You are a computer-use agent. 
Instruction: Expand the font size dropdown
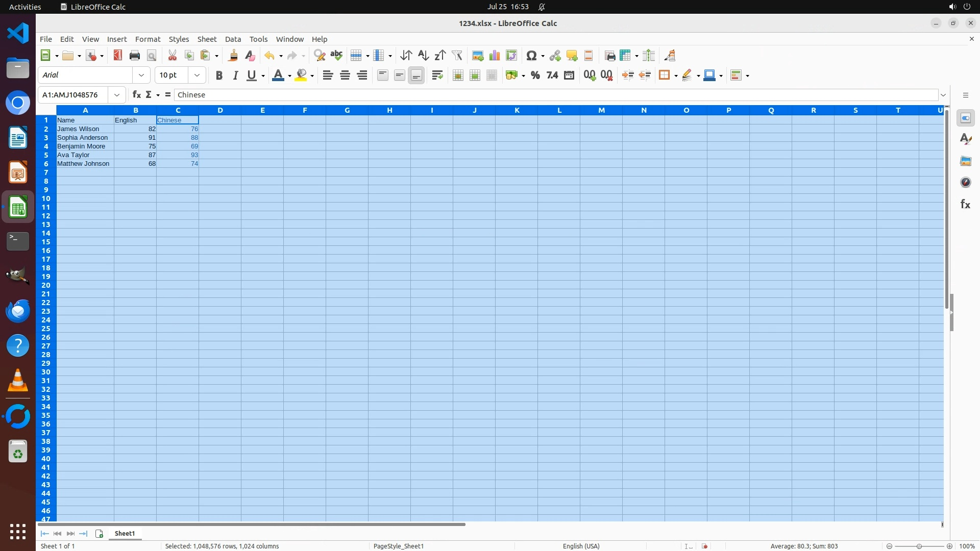tap(197, 76)
